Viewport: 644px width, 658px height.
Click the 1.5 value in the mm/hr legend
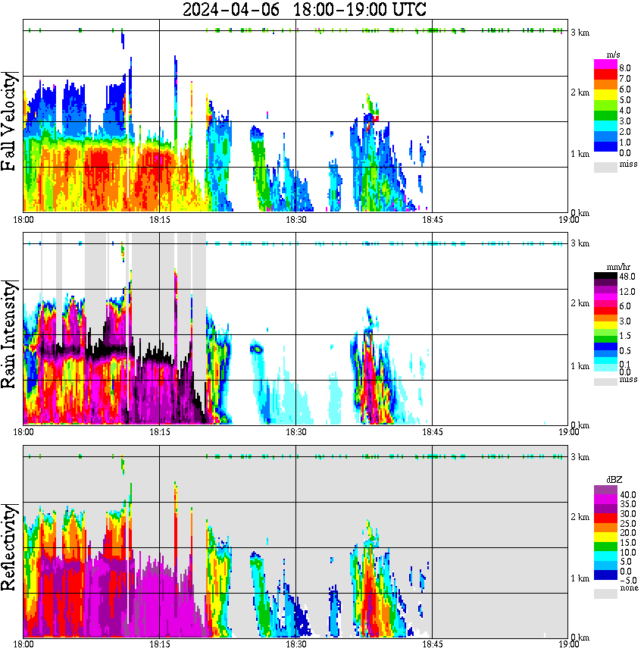[625, 336]
